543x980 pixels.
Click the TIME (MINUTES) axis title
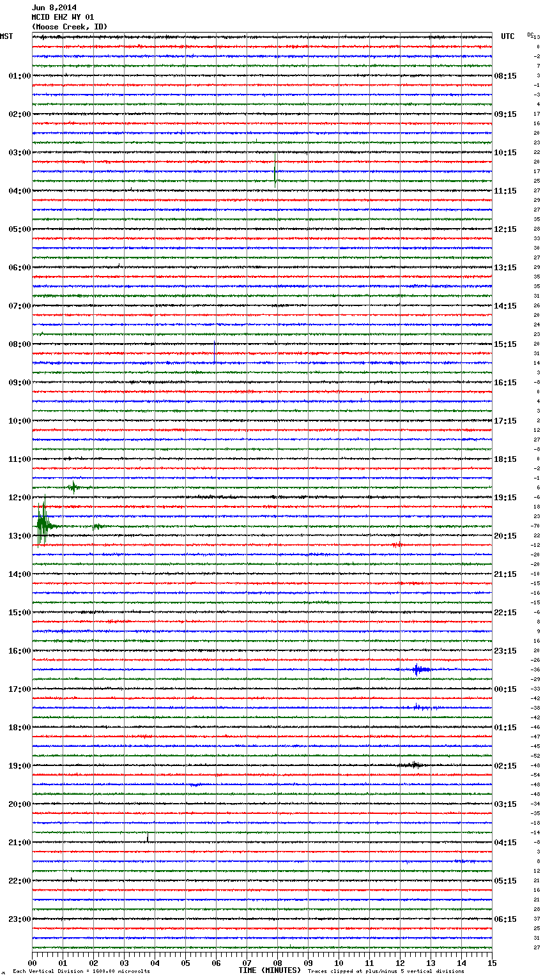tap(270, 970)
